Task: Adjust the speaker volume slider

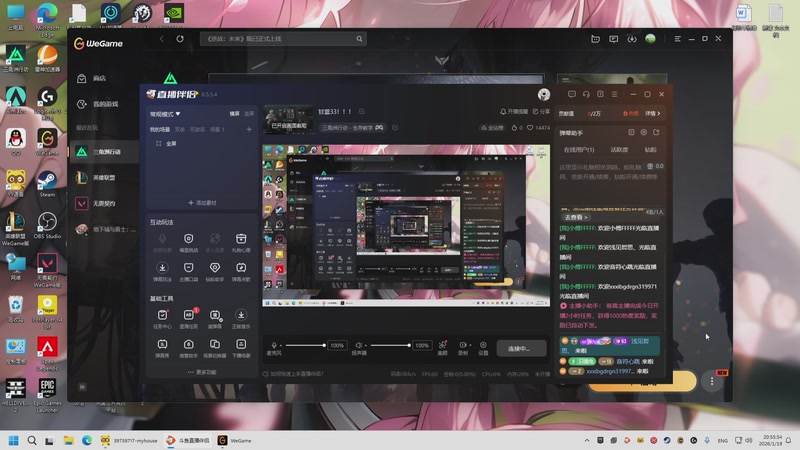Action: click(x=390, y=345)
